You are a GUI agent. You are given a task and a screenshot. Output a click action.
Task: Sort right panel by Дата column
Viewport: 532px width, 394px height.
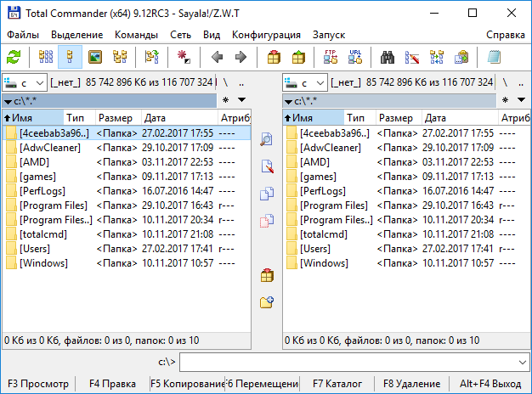coord(460,118)
